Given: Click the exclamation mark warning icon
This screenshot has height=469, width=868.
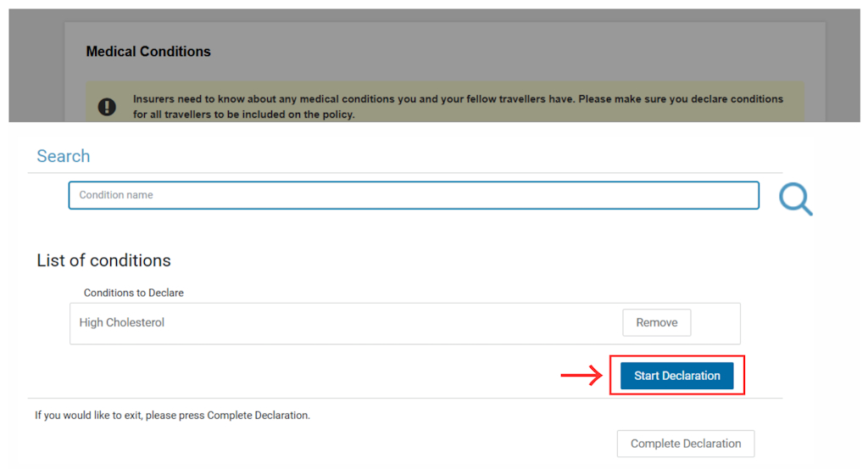Looking at the screenshot, I should pos(107,106).
